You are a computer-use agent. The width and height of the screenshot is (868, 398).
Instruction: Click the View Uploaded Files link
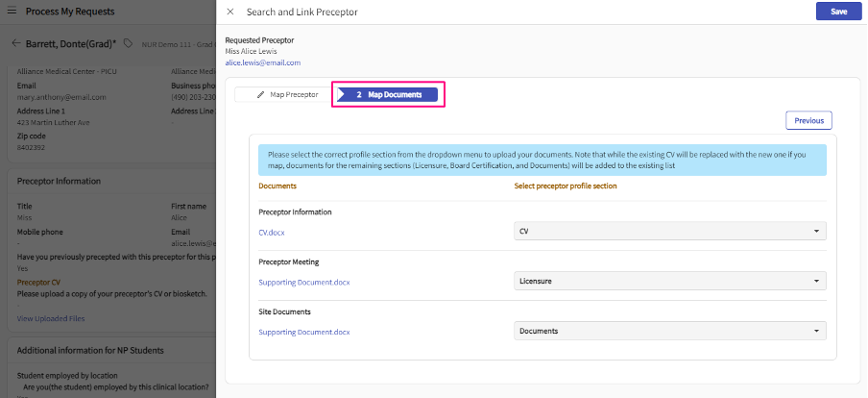(x=51, y=318)
